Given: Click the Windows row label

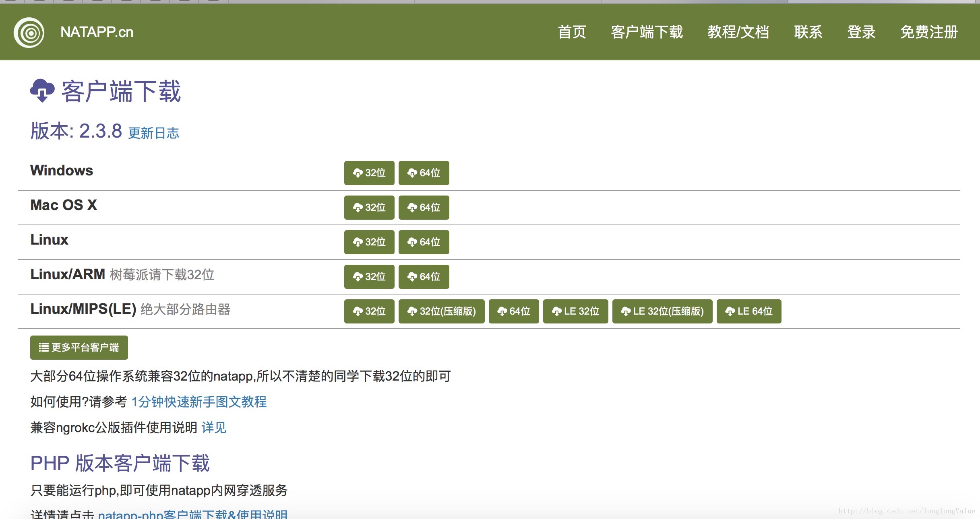Looking at the screenshot, I should point(62,171).
